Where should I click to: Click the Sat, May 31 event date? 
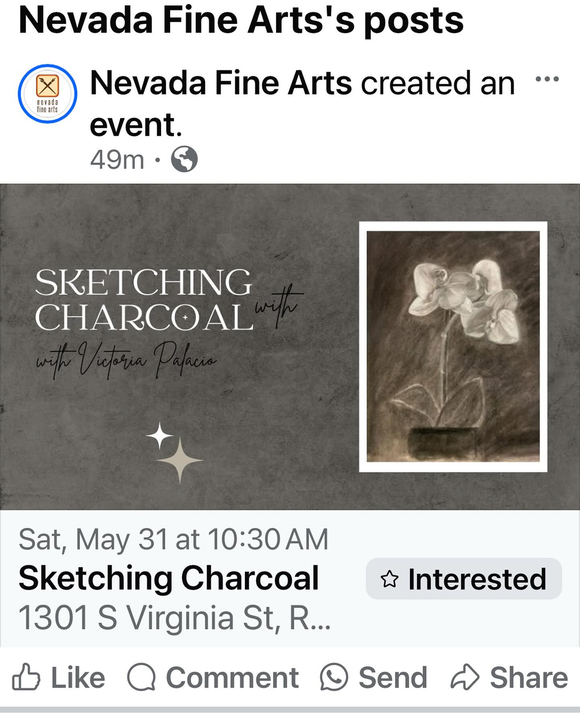(174, 539)
